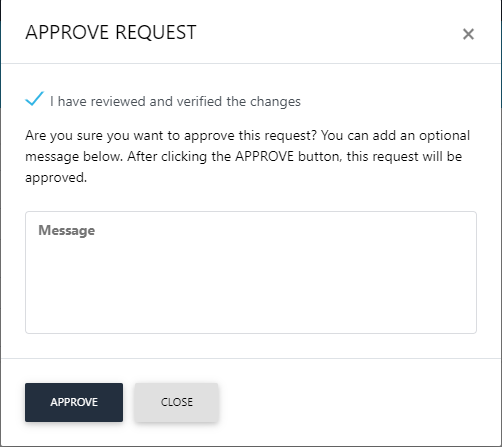Viewport: 502px width, 447px height.
Task: Click the empty lower area of the Message box
Action: click(x=251, y=293)
